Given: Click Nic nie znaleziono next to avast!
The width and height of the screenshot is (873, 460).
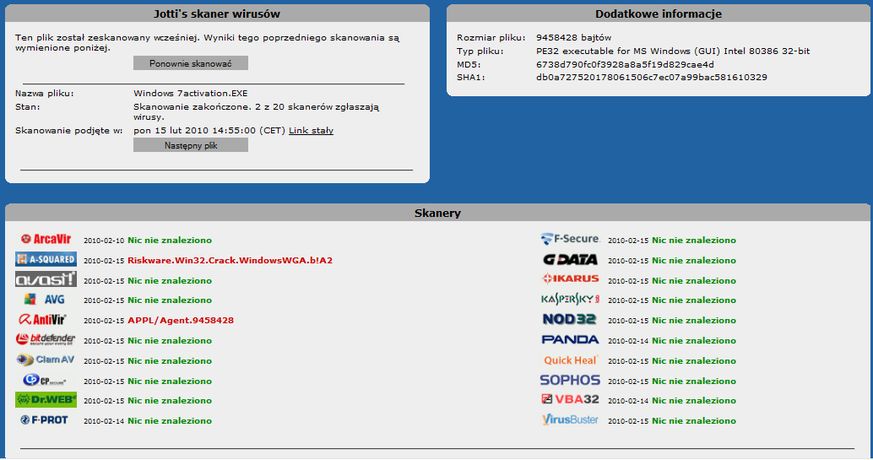Looking at the screenshot, I should (x=169, y=281).
